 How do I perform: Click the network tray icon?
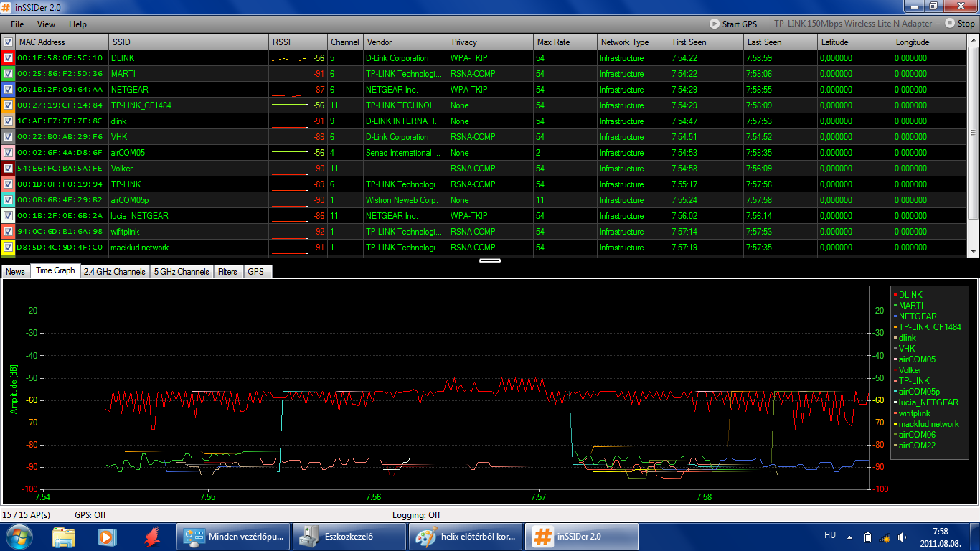tap(885, 537)
